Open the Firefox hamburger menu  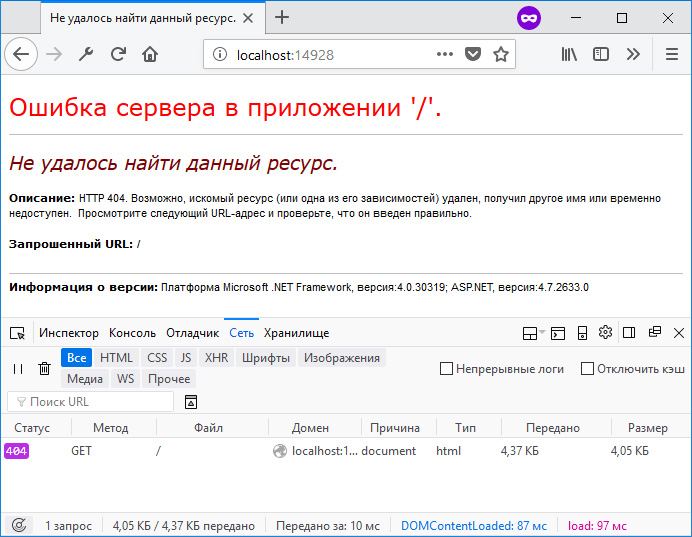click(x=672, y=54)
